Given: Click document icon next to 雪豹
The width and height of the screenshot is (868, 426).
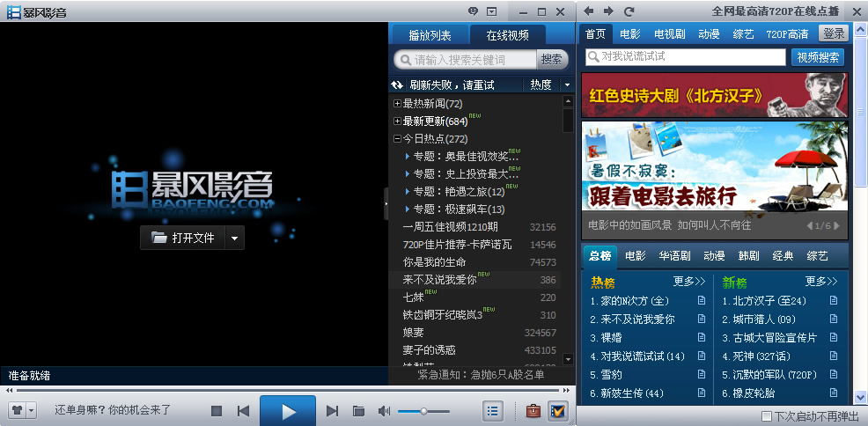Looking at the screenshot, I should click(702, 375).
